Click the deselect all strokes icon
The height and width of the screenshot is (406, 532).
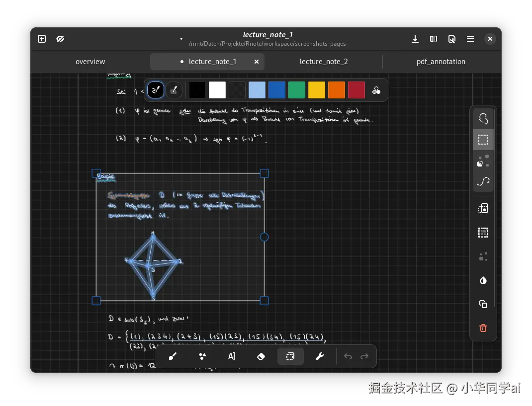[x=483, y=256]
